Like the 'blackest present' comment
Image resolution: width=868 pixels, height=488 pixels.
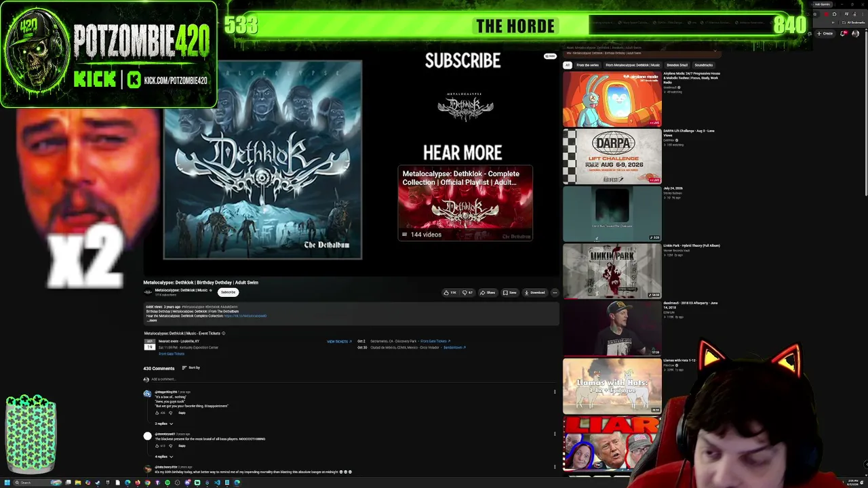point(157,446)
